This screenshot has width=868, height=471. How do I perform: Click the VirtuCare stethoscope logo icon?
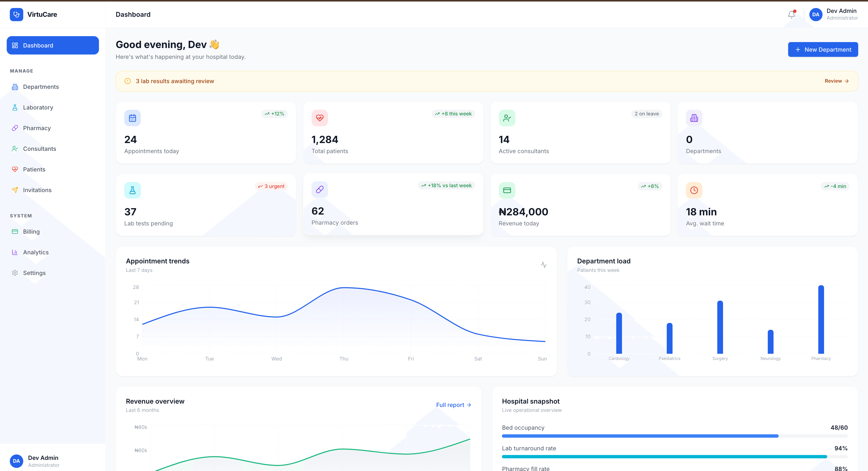[x=16, y=14]
